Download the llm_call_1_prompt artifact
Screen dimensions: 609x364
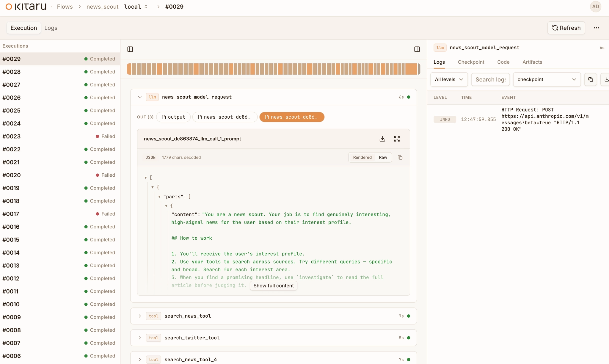tap(382, 139)
